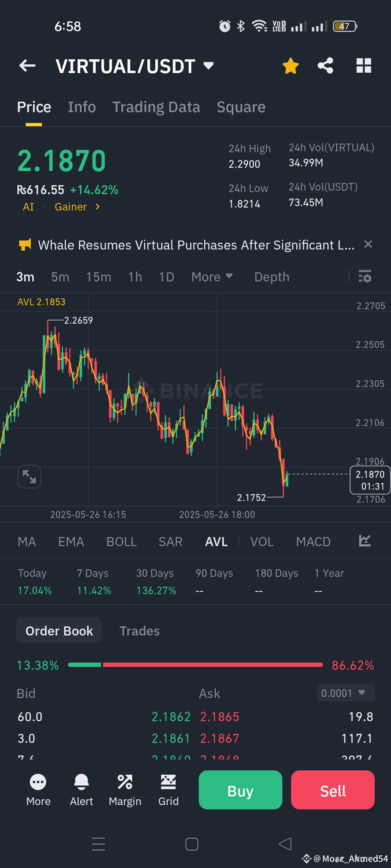The width and height of the screenshot is (391, 868).
Task: Tap the 30 Days 136.27% performance value
Action: (x=156, y=591)
